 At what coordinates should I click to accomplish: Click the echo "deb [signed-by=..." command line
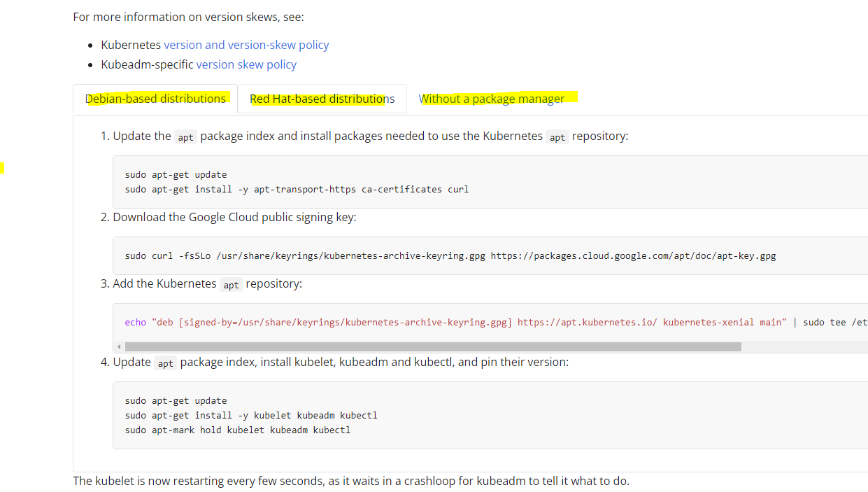coord(496,323)
